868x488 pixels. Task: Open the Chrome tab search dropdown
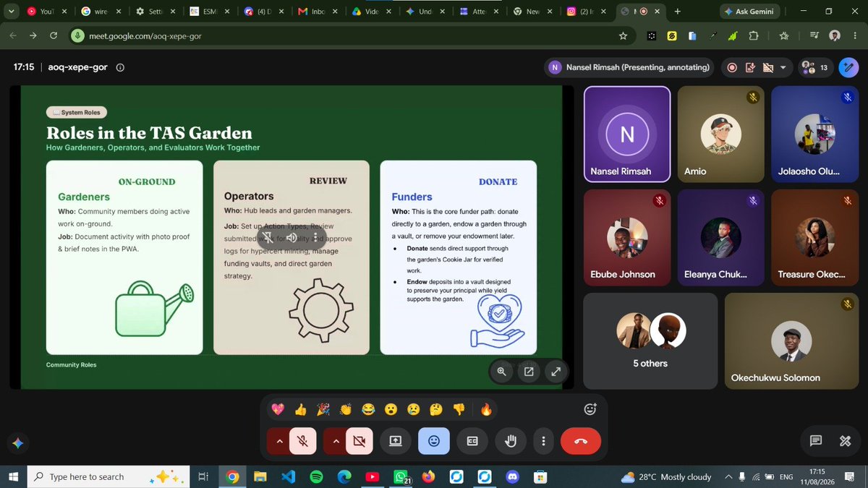pos(11,12)
